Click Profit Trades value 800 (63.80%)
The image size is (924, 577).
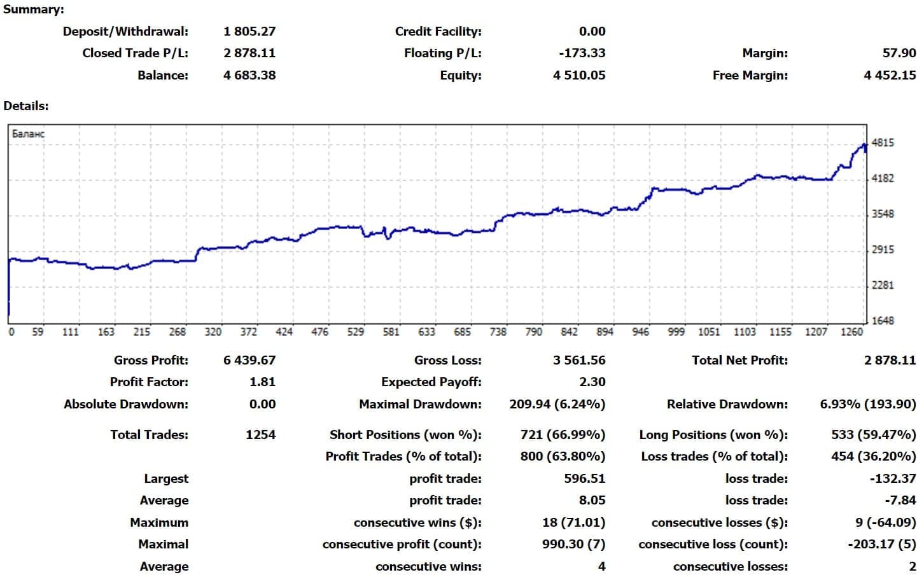pyautogui.click(x=563, y=456)
